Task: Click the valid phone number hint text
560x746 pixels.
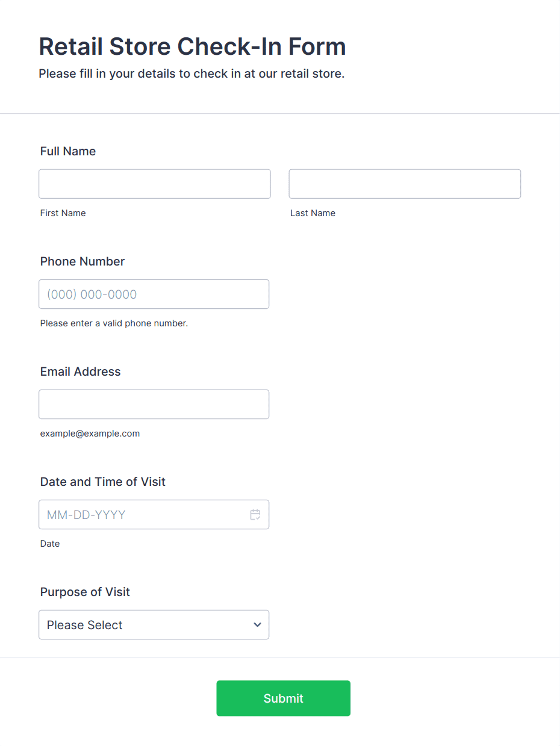Action: coord(114,323)
